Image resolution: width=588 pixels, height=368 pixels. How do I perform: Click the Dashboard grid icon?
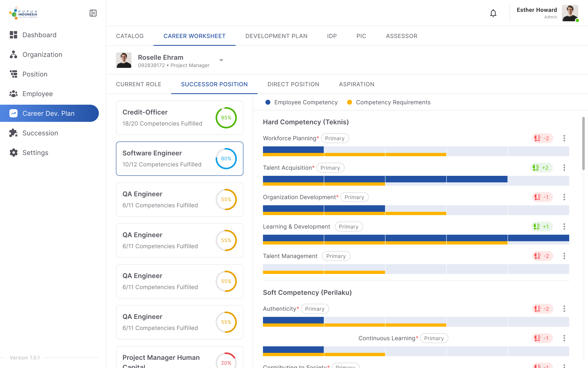pos(14,35)
